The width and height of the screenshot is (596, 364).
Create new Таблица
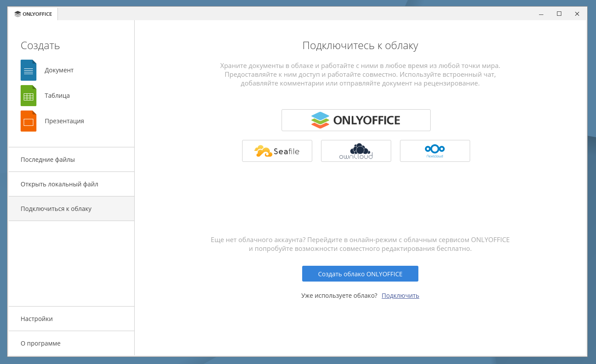tap(57, 96)
